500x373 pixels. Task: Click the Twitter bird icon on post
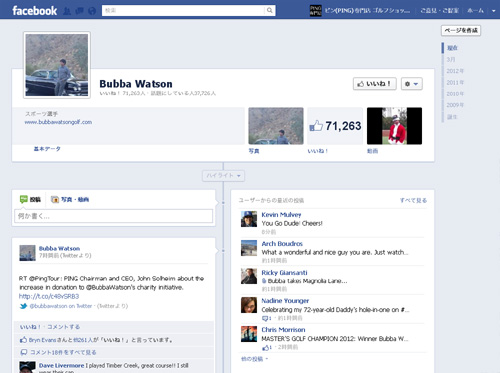coord(23,306)
